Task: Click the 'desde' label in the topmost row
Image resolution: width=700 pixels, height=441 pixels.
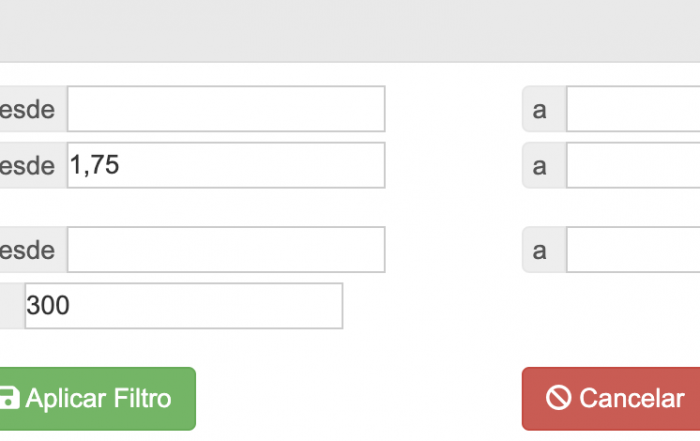Action: 27,109
